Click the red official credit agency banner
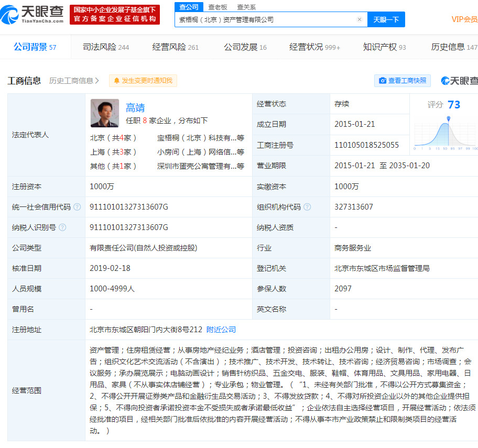The width and height of the screenshot is (478, 448). pyautogui.click(x=115, y=14)
